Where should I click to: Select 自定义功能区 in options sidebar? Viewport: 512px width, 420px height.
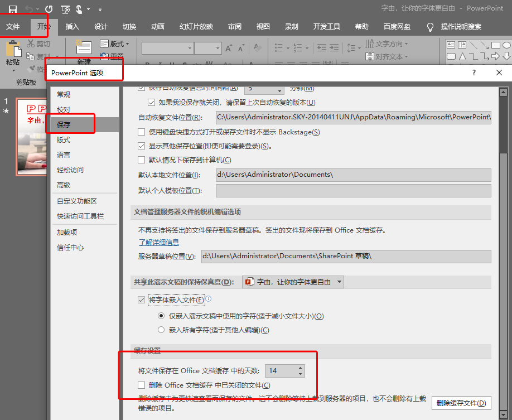point(85,201)
